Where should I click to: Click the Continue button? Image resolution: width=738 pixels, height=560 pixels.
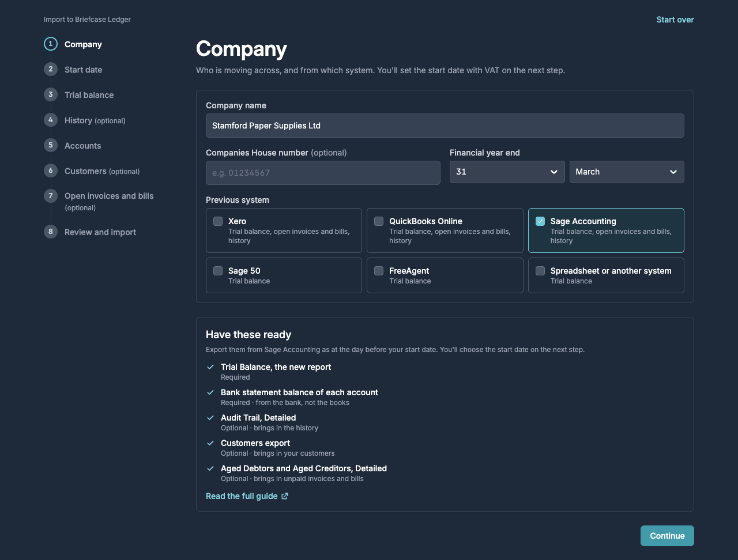click(x=667, y=536)
